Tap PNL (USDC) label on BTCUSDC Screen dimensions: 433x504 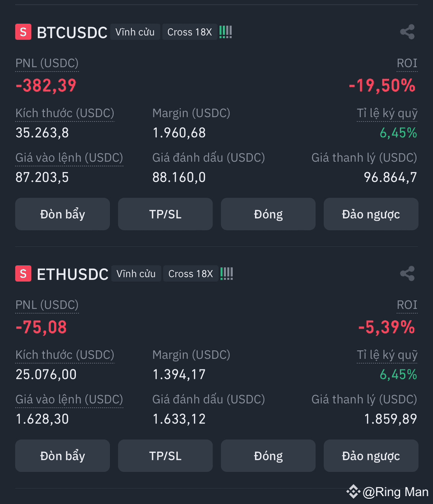(x=47, y=63)
